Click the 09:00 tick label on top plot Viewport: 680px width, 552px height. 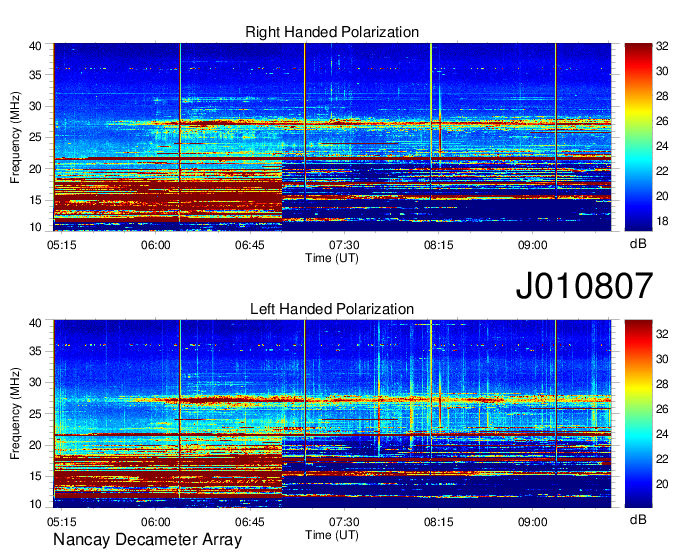[533, 245]
